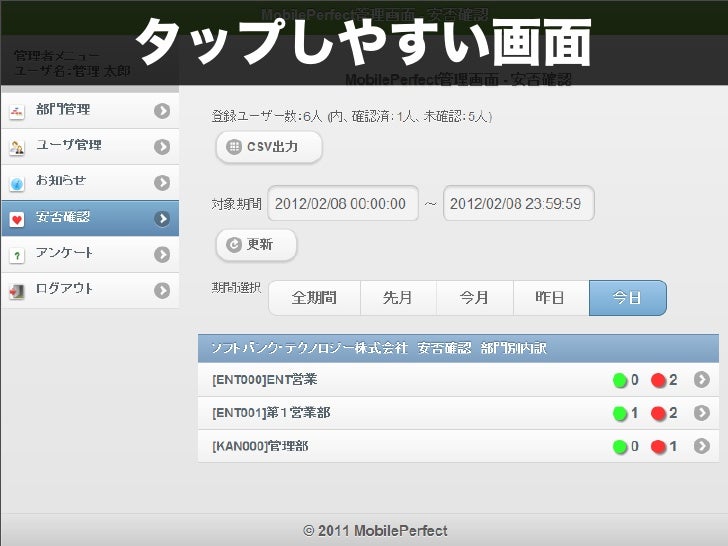The image size is (728, 546).
Task: Click the ユーザ管理 users icon
Action: (x=17, y=148)
